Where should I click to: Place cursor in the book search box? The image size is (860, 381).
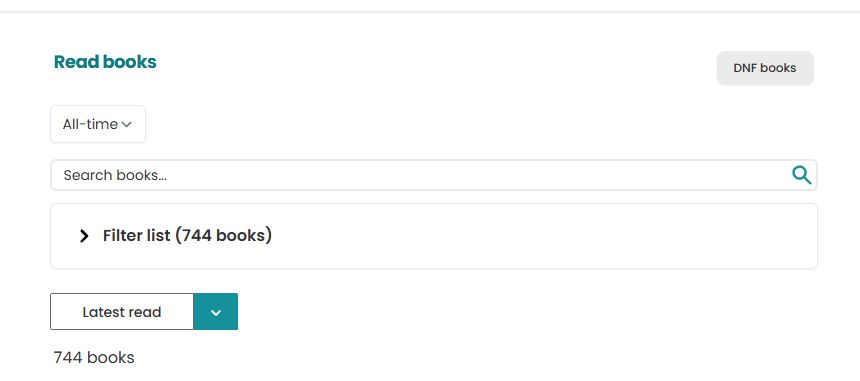click(433, 175)
